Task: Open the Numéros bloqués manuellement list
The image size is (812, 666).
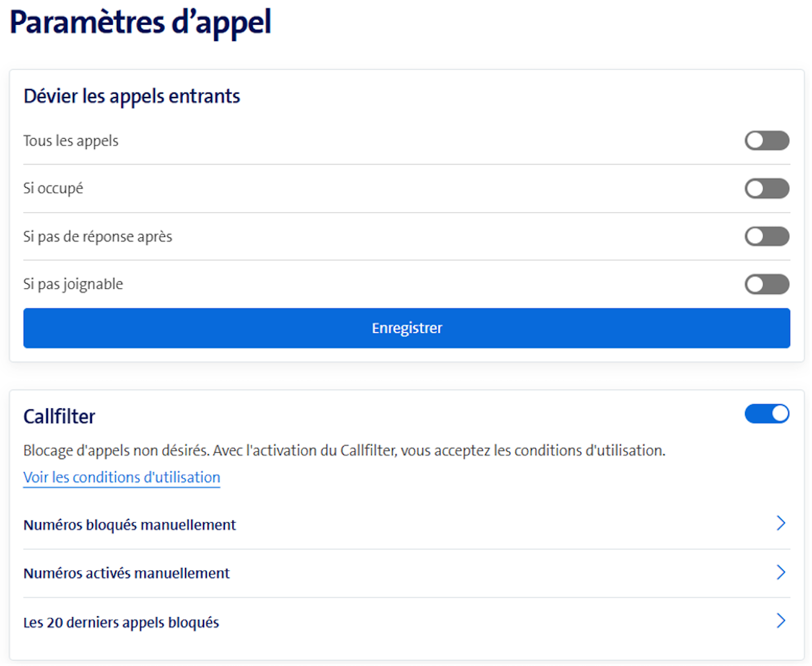Action: 129,524
